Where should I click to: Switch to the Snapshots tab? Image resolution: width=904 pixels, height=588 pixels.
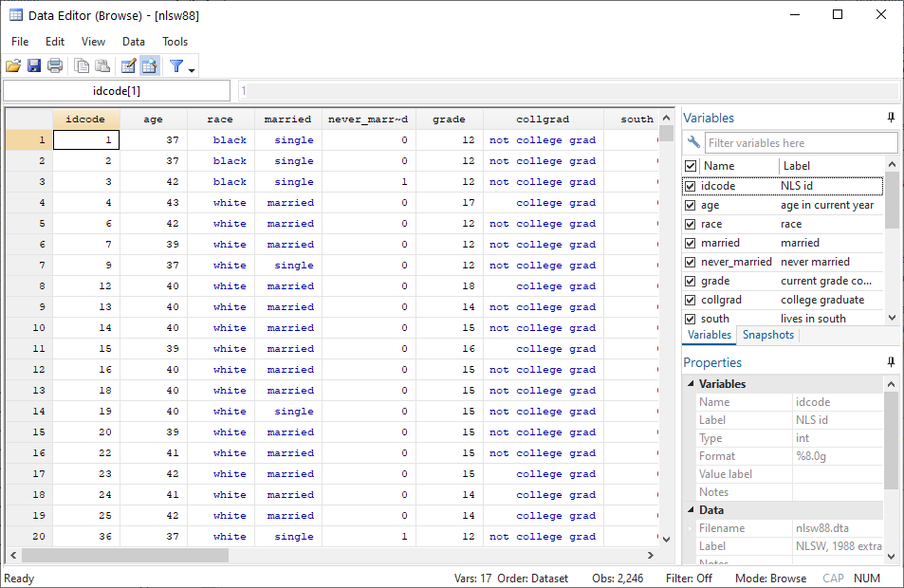(768, 335)
